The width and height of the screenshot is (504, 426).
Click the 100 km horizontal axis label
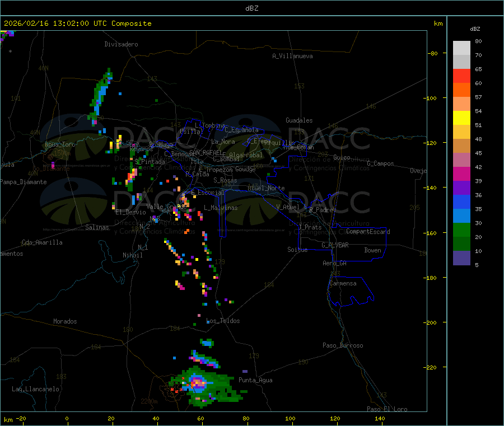click(x=290, y=418)
